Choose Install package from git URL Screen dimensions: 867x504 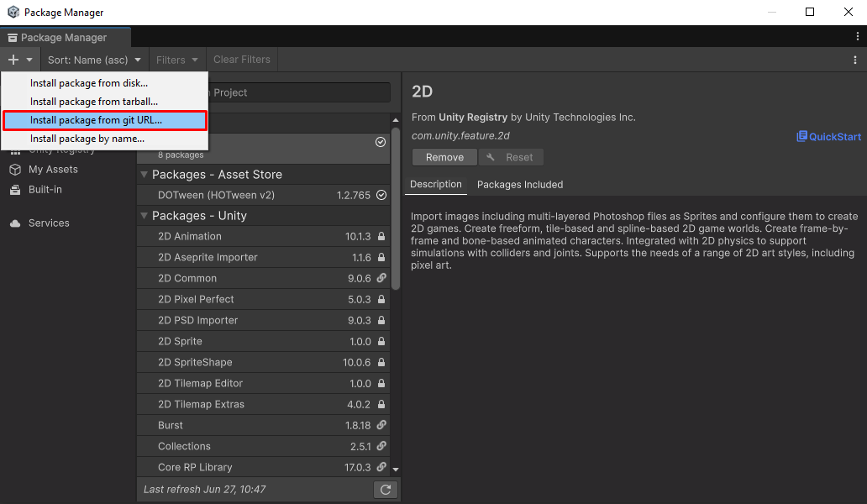pyautogui.click(x=105, y=120)
